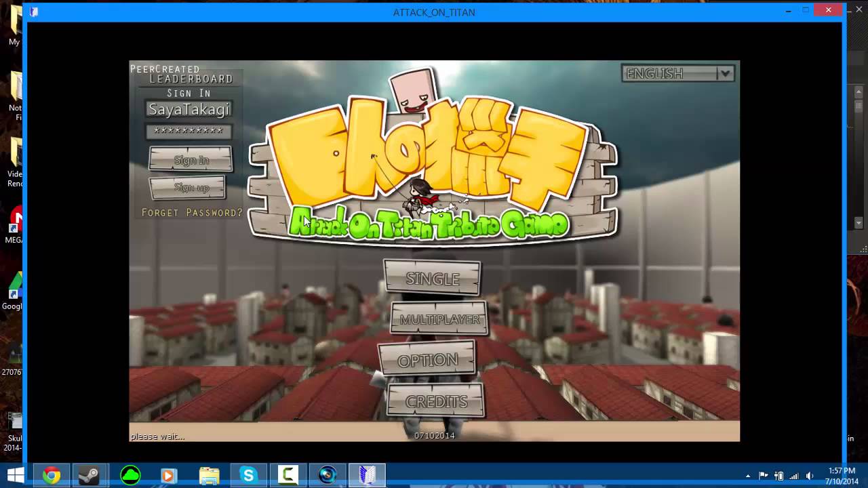Show hidden system tray icons
This screenshot has width=868, height=488.
click(x=748, y=476)
